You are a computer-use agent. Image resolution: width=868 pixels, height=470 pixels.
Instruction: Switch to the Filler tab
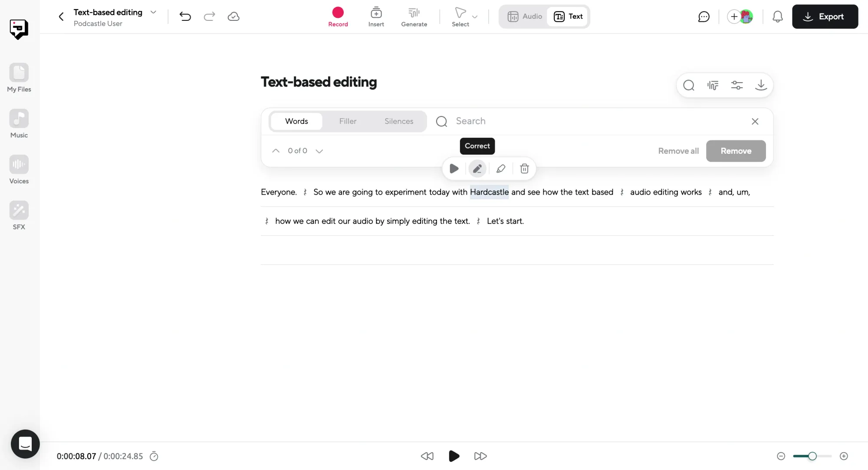pos(348,121)
